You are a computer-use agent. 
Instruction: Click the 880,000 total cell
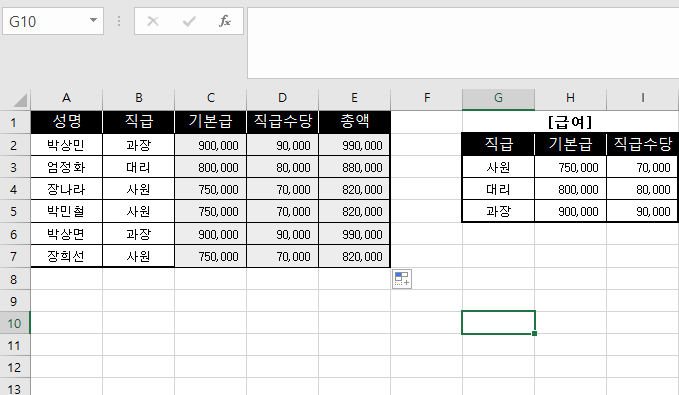click(x=354, y=167)
